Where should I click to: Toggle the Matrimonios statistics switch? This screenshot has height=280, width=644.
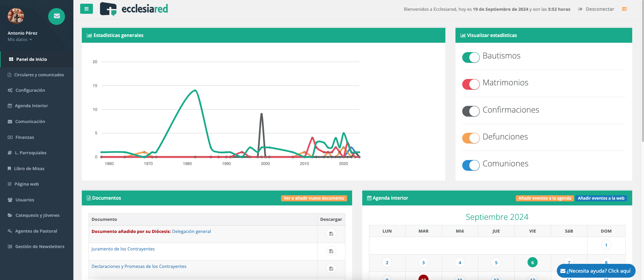(471, 84)
